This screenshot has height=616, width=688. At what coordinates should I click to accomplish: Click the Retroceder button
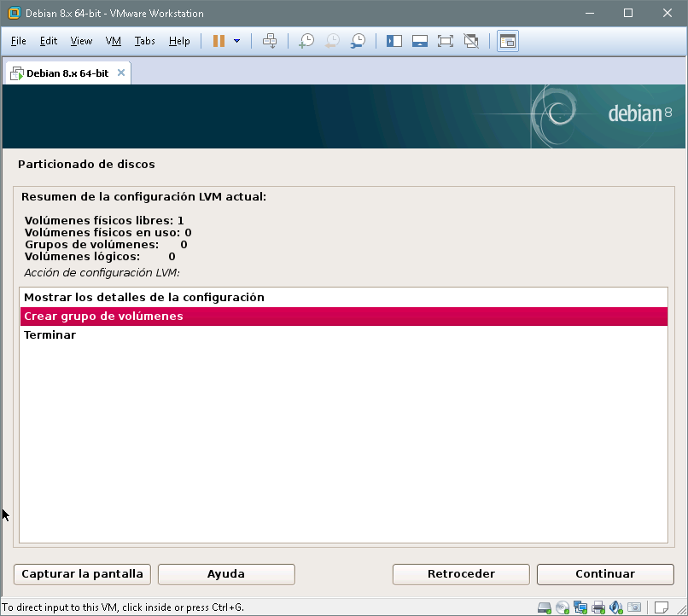[461, 574]
